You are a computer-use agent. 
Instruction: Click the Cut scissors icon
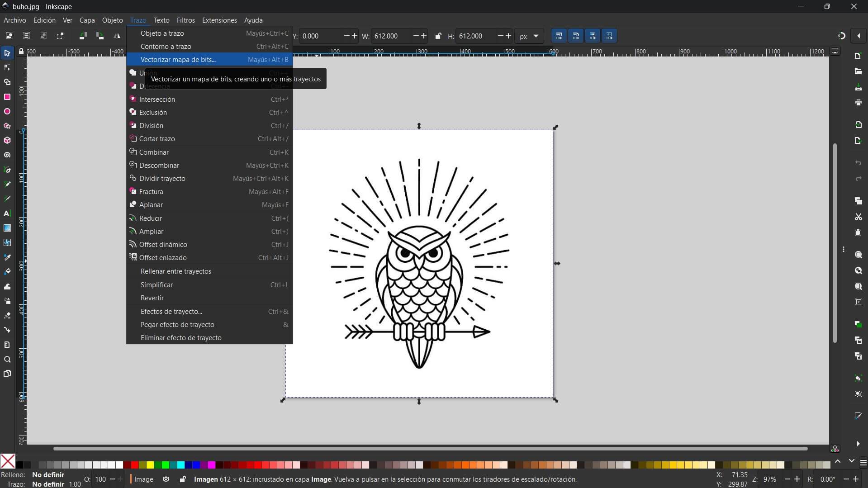click(858, 217)
